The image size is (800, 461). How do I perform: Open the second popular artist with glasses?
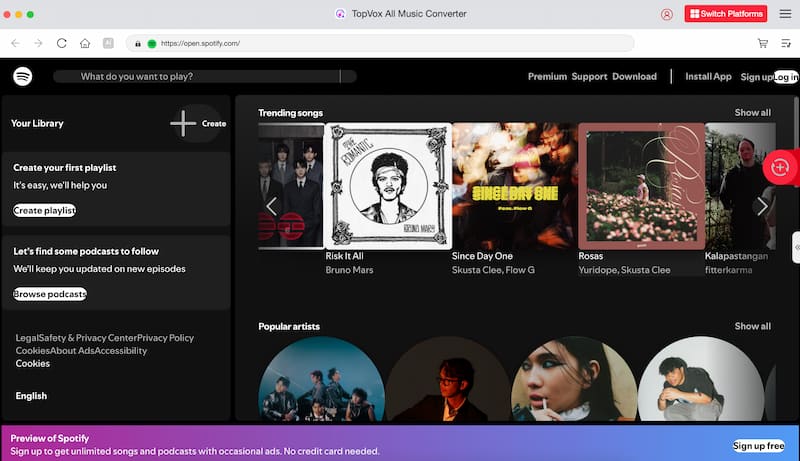pyautogui.click(x=448, y=379)
